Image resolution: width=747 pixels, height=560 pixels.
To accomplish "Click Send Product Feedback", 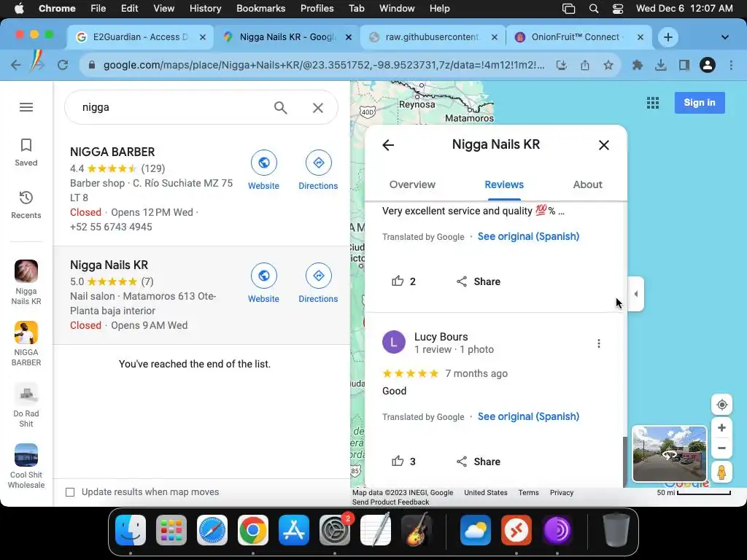I will pyautogui.click(x=391, y=502).
